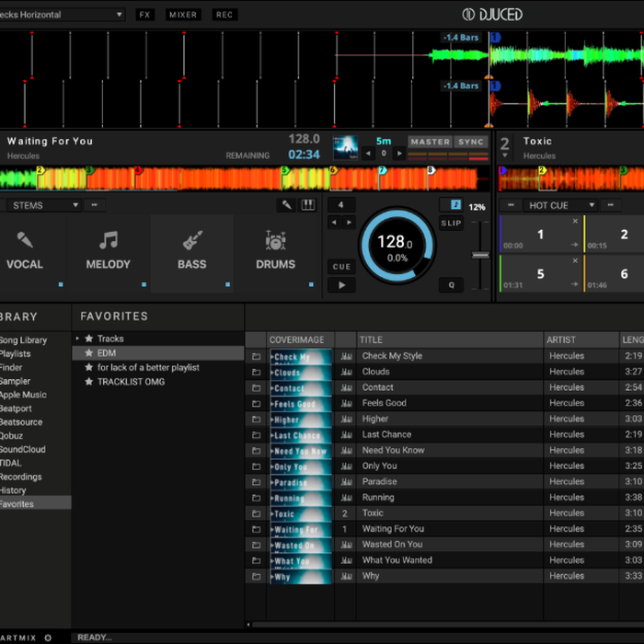Delete hot cue 5 with its X

pos(575,260)
